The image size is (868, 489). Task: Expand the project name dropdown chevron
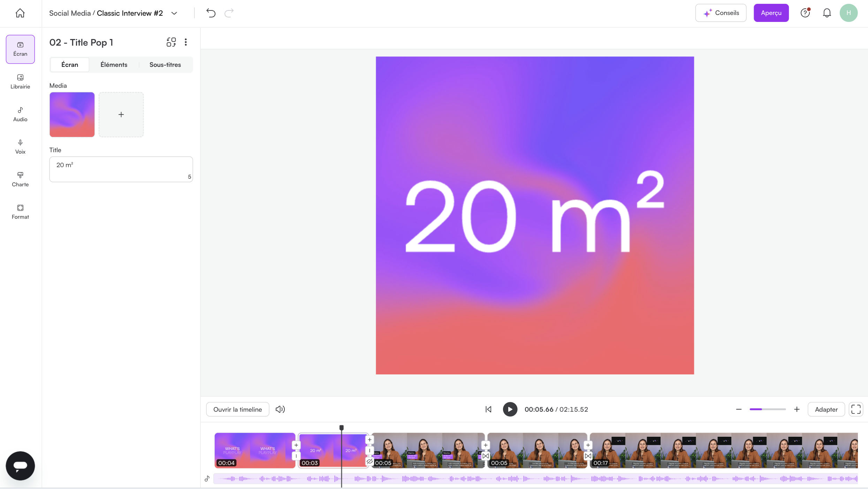pos(174,13)
